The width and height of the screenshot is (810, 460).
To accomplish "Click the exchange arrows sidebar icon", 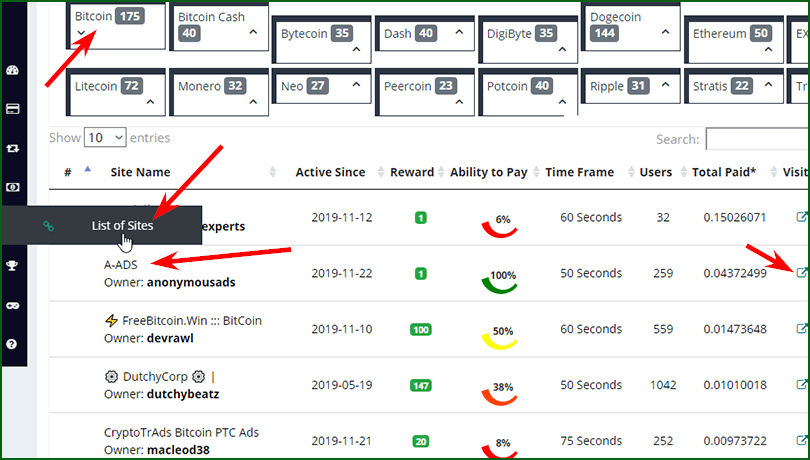I will pyautogui.click(x=12, y=148).
